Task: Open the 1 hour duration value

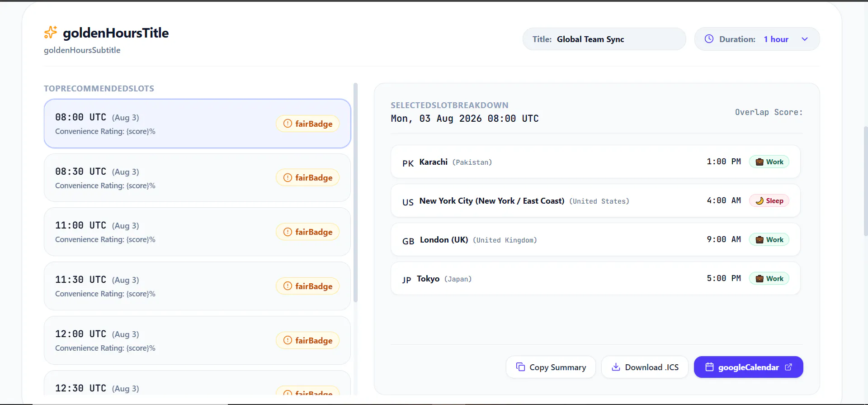Action: pyautogui.click(x=776, y=39)
